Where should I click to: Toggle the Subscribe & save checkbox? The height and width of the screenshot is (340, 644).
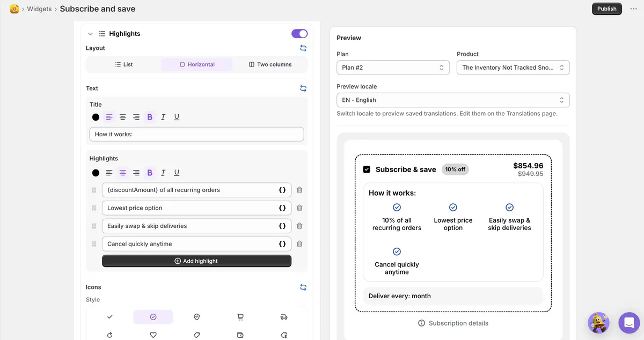click(367, 169)
